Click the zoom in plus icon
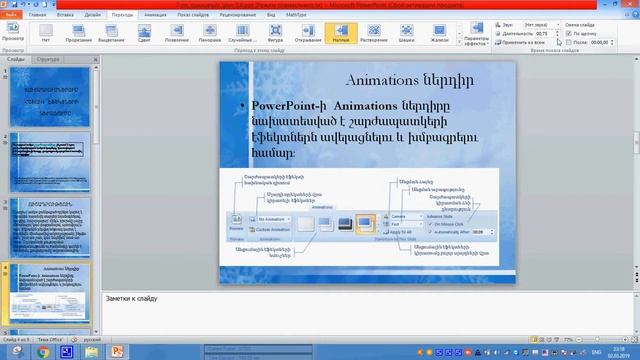This screenshot has width=640, height=360. pos(625,340)
